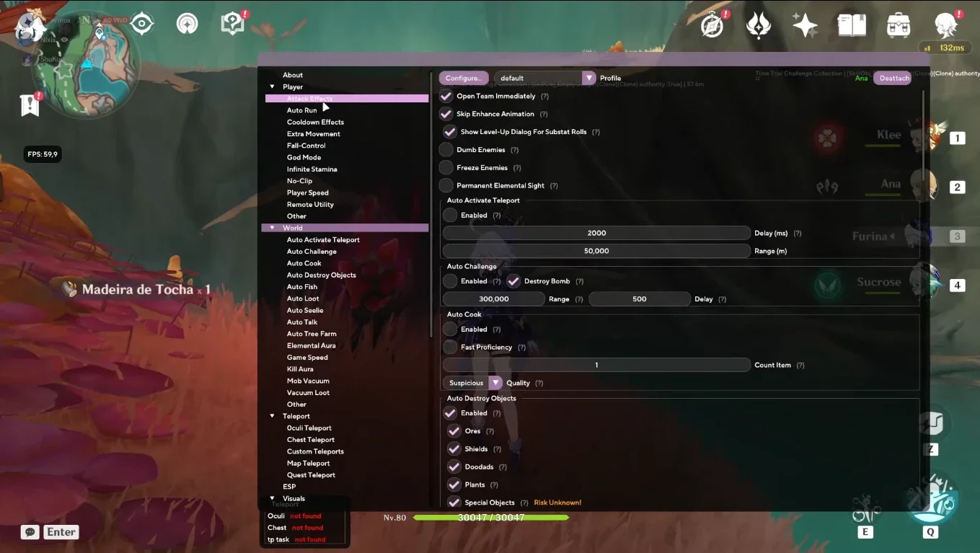
Task: Select Infinite Stamina in sidebar
Action: (312, 169)
